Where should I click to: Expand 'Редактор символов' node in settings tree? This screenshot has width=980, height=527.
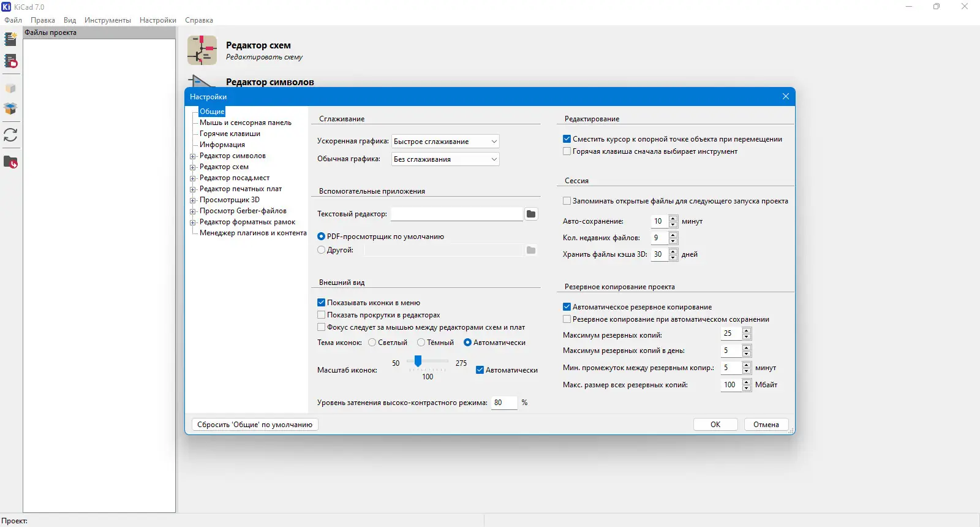[x=192, y=156]
